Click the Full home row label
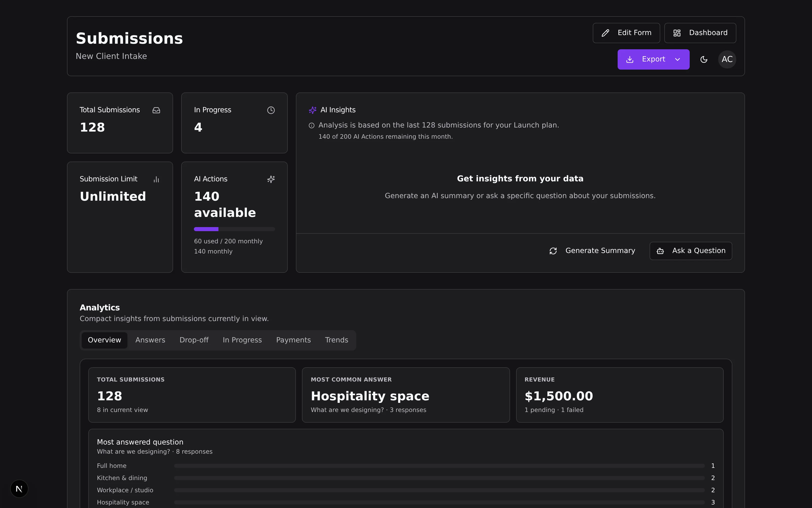Screen dimensions: 812x508 pos(112,466)
